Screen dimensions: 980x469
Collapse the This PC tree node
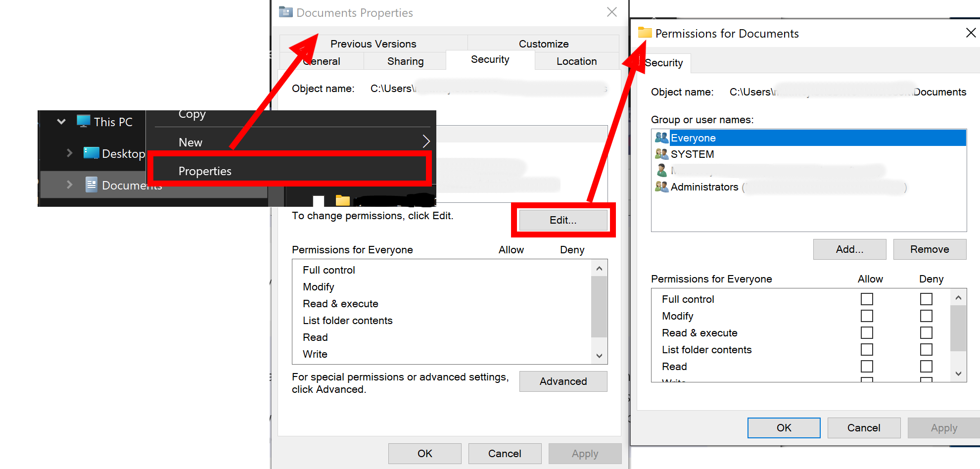(60, 121)
